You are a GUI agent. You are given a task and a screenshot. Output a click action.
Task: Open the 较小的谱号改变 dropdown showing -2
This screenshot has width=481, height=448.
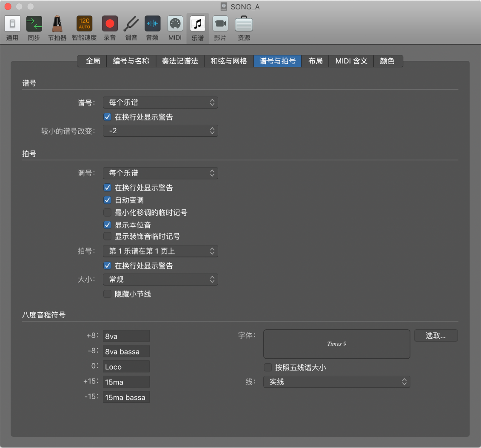[160, 131]
